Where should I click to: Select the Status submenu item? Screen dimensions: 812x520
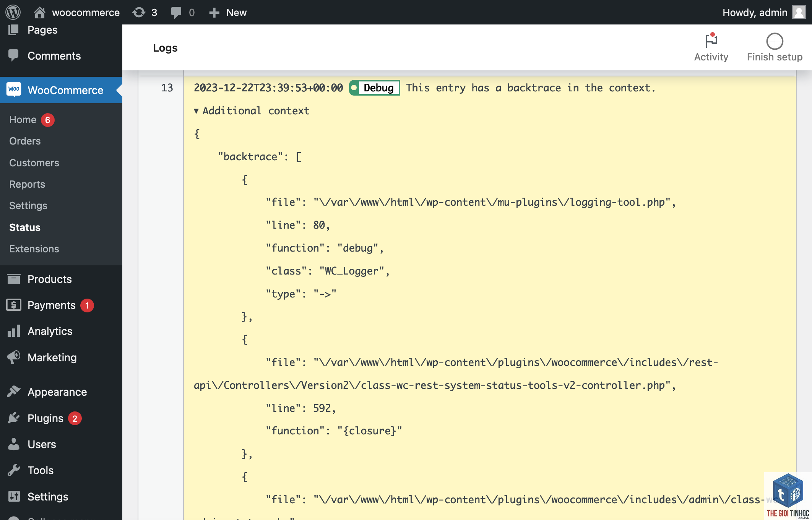pyautogui.click(x=25, y=227)
